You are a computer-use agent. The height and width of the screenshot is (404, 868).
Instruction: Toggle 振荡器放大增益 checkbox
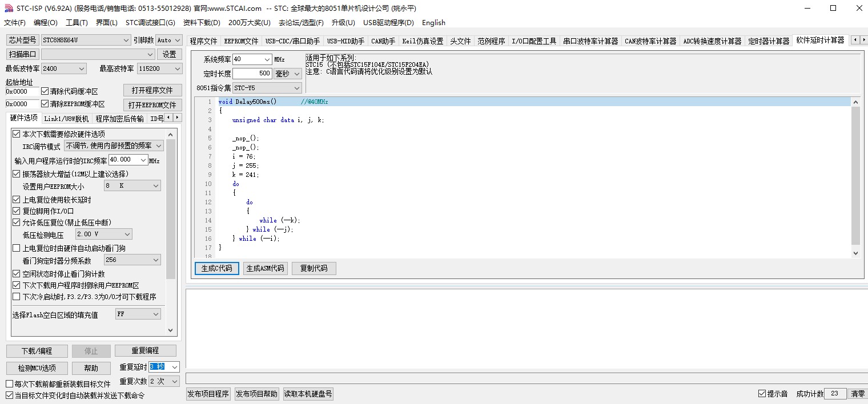click(x=16, y=174)
